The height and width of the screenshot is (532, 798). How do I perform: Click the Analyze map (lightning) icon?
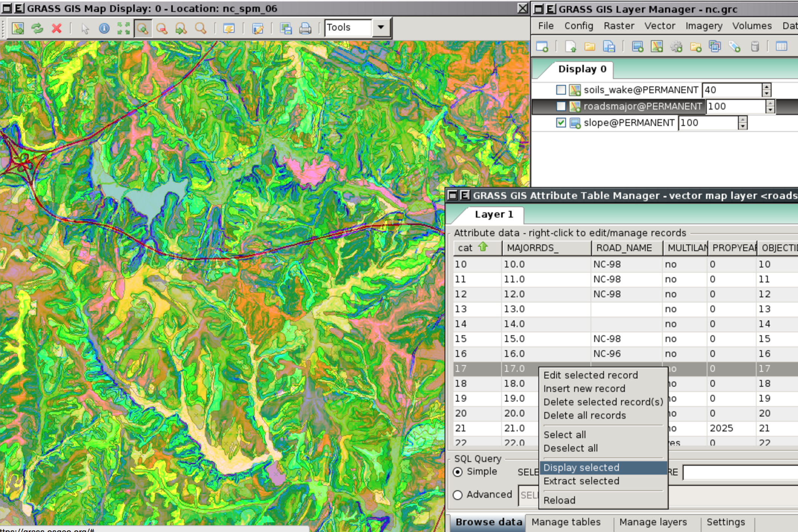point(229,28)
